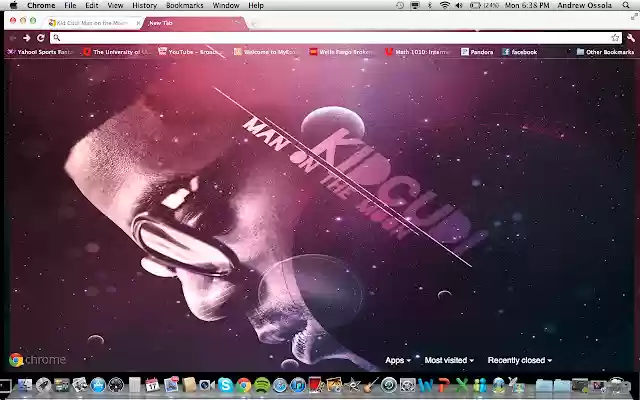The height and width of the screenshot is (400, 640).
Task: Open iMovie star icon in dock
Action: pos(352,385)
